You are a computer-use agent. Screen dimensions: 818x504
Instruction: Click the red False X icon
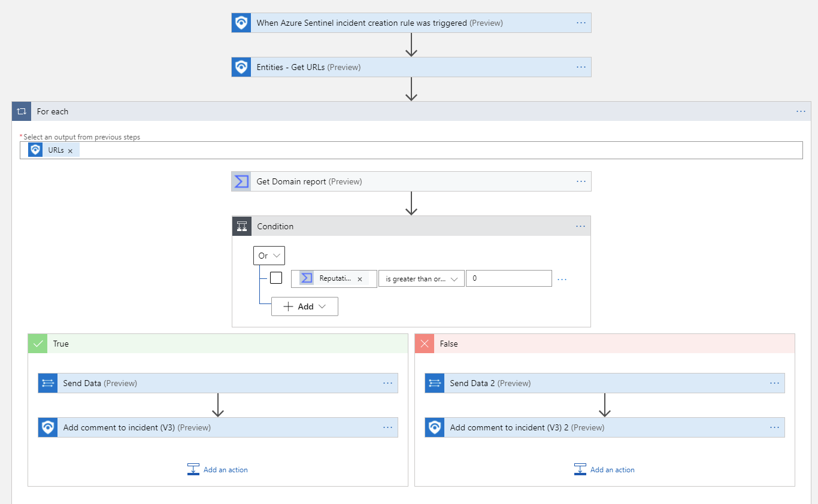coord(425,344)
